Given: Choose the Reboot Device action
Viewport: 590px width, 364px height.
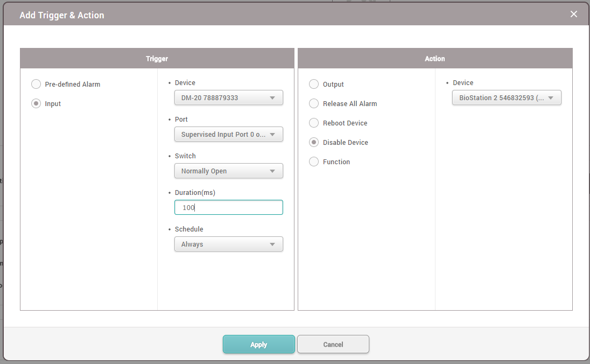Looking at the screenshot, I should [314, 123].
